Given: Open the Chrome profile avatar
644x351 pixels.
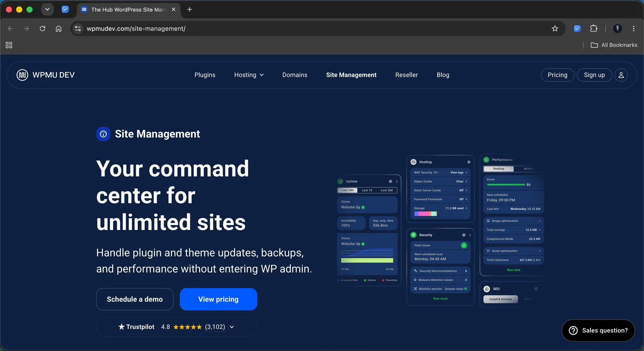Looking at the screenshot, I should tap(617, 29).
